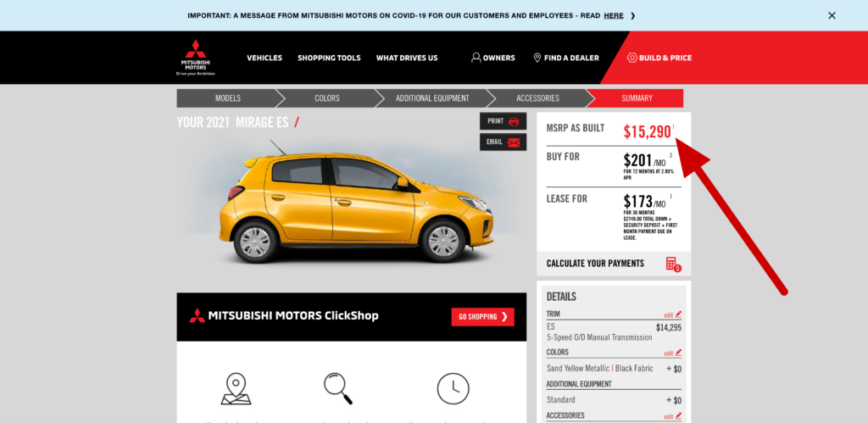This screenshot has height=423, width=868.
Task: Click the ClickShop three-diamond logo
Action: click(197, 315)
